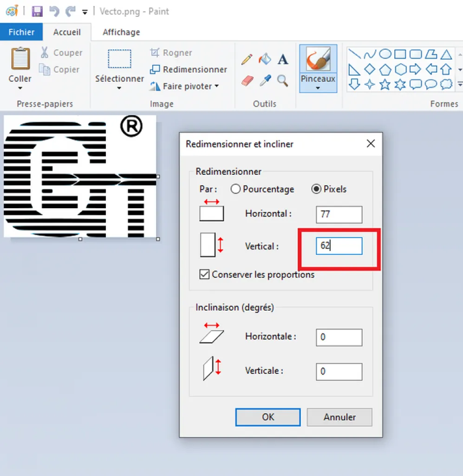
Task: Select the Pixels radio button
Action: point(316,189)
